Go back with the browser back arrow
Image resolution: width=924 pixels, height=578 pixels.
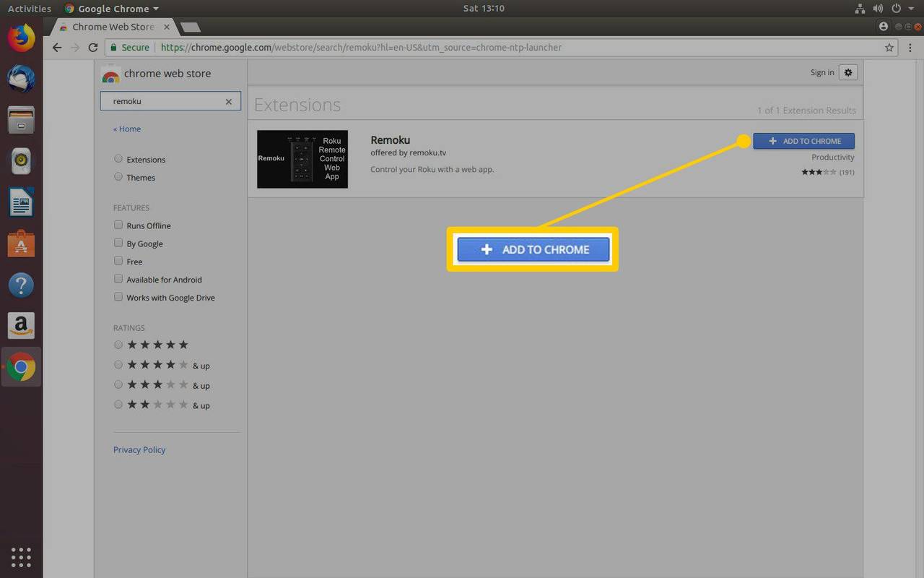(57, 48)
